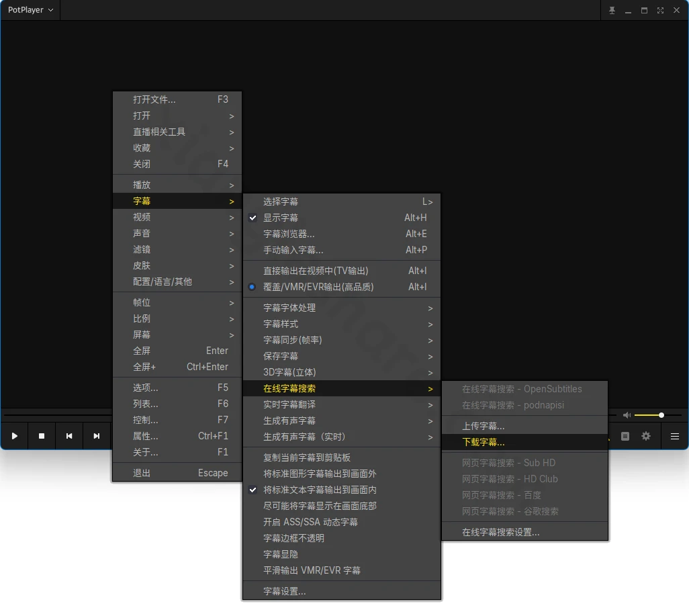Open the gear settings icon
This screenshot has width=689, height=616.
(646, 436)
